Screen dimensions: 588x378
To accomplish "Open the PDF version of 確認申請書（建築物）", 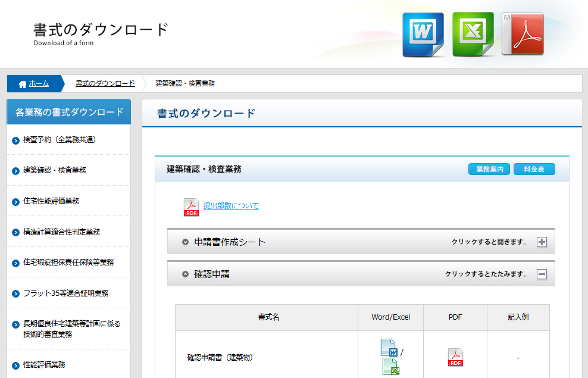I will coord(455,357).
